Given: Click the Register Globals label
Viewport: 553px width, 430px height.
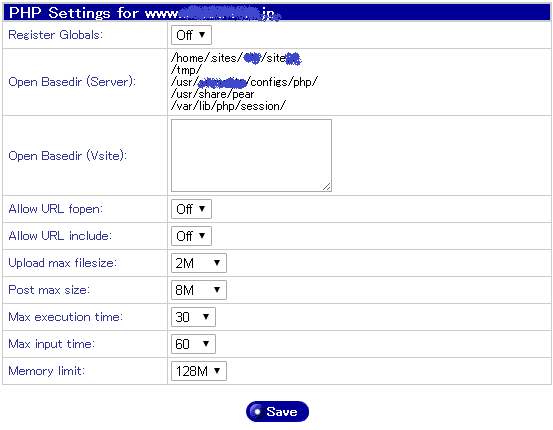Looking at the screenshot, I should [55, 35].
